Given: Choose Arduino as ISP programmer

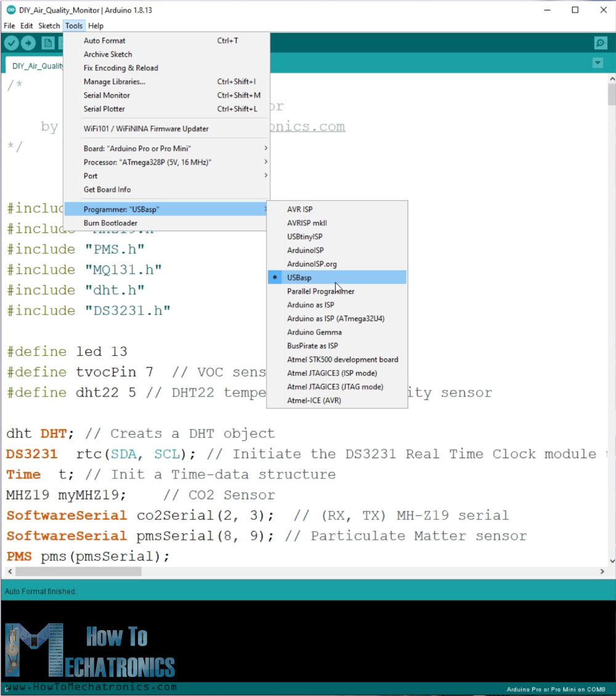Looking at the screenshot, I should 310,304.
